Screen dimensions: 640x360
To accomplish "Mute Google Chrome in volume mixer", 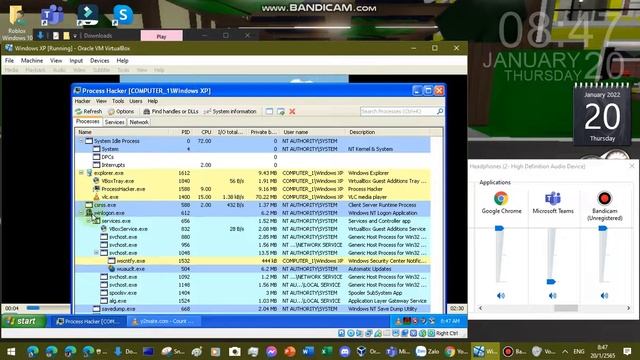I will (x=501, y=296).
